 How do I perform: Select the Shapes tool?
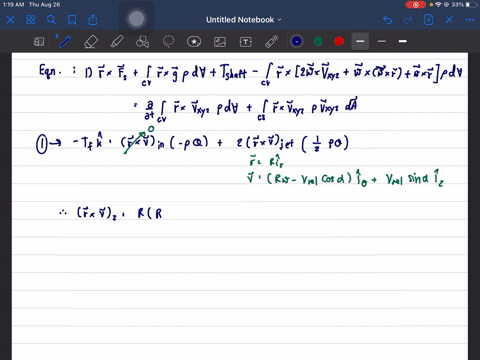tap(142, 42)
